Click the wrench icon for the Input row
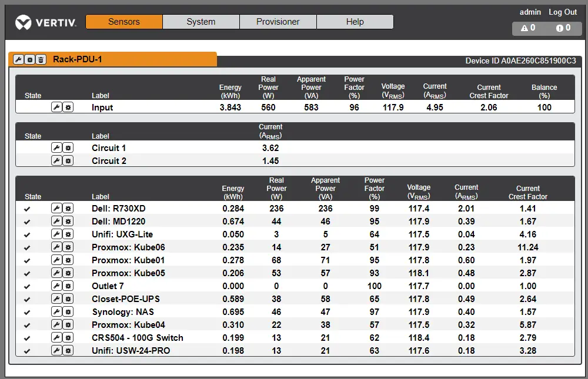Screen dimensions: 588x379 pos(56,108)
